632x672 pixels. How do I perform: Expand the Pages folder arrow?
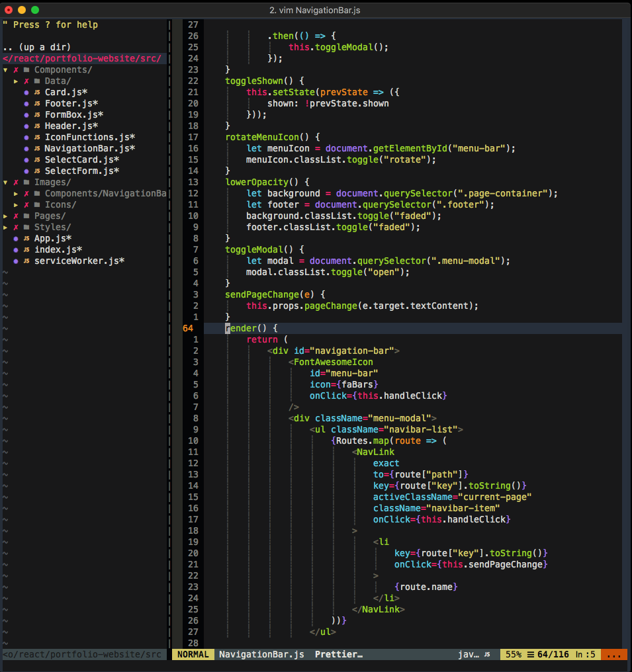[x=5, y=216]
